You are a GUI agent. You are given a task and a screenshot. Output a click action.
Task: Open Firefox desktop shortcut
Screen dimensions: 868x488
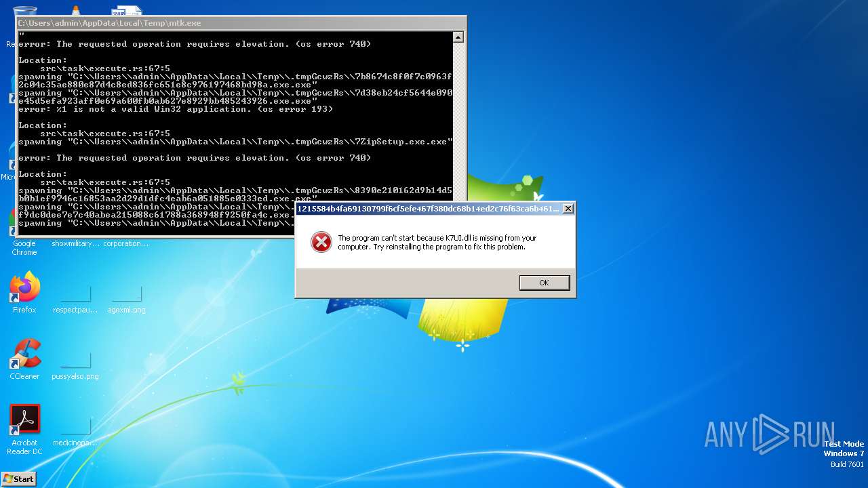click(x=24, y=293)
